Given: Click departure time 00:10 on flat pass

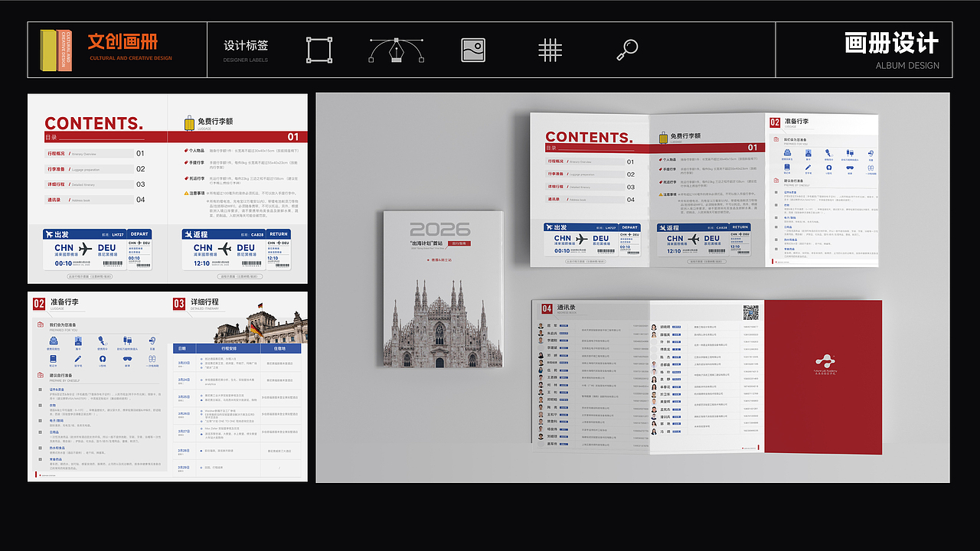Looking at the screenshot, I should click(x=64, y=262).
